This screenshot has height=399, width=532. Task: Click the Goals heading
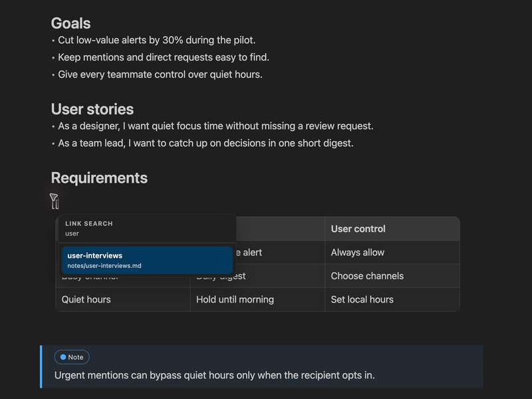(70, 23)
